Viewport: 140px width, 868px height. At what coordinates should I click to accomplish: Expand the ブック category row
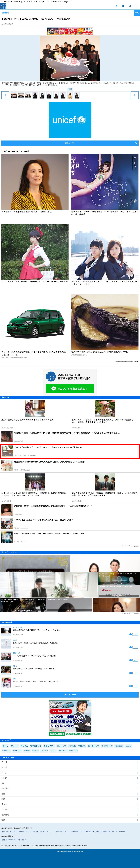(70, 804)
